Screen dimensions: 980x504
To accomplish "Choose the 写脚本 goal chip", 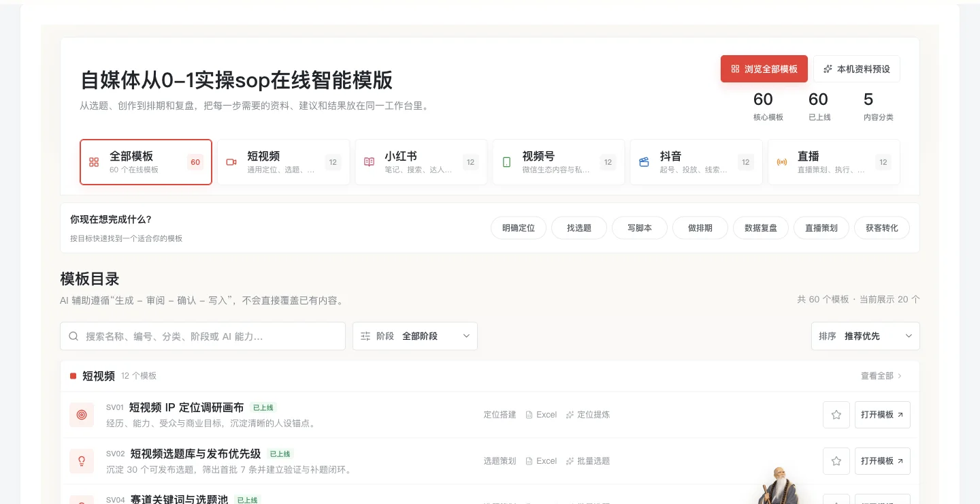I will (x=640, y=228).
